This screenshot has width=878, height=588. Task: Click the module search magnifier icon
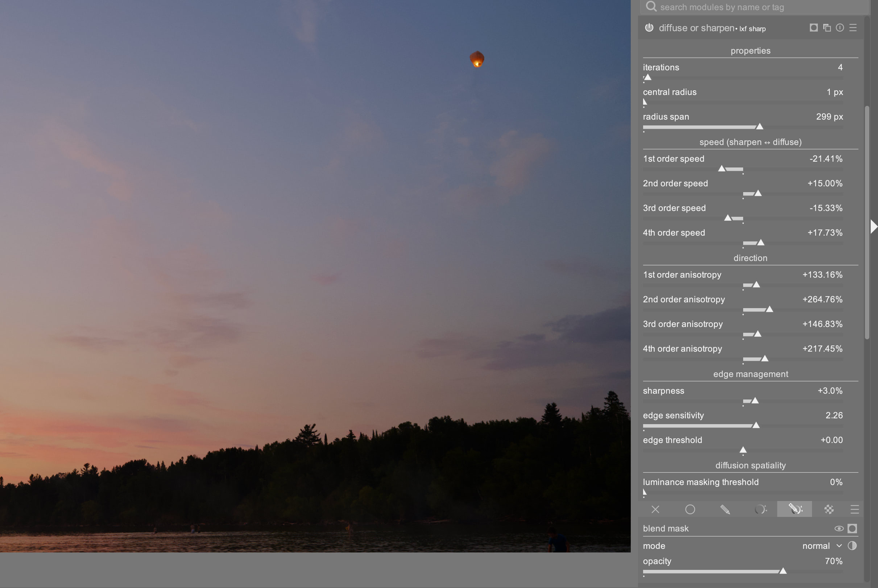click(651, 7)
